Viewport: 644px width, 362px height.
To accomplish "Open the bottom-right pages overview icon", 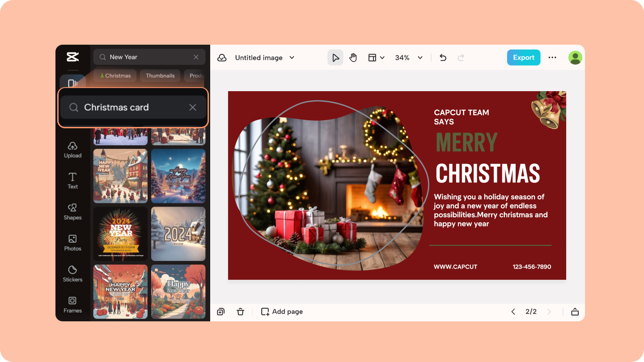I will pyautogui.click(x=575, y=311).
